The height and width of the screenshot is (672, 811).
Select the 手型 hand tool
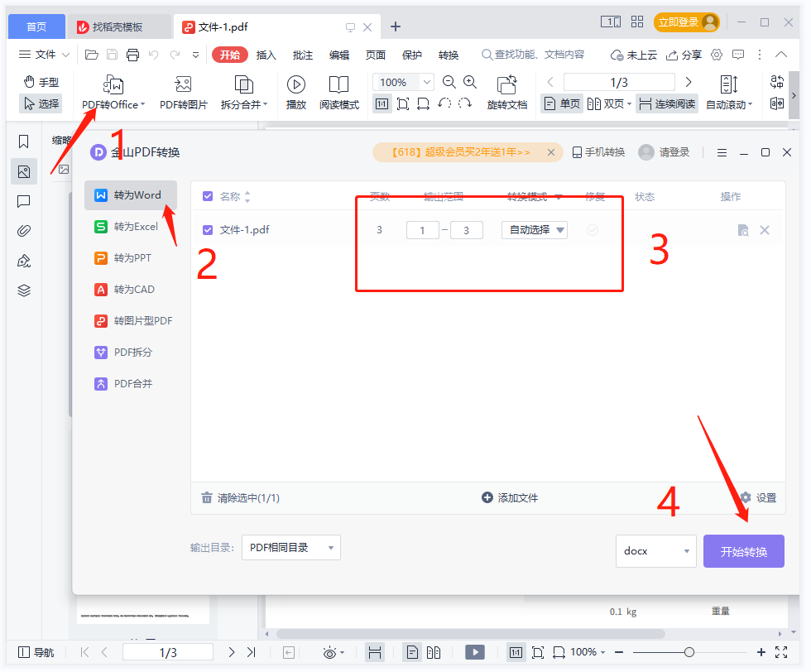coord(41,82)
